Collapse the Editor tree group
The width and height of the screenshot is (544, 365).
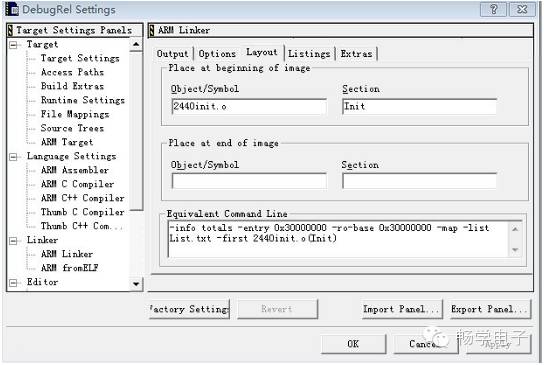coord(14,282)
